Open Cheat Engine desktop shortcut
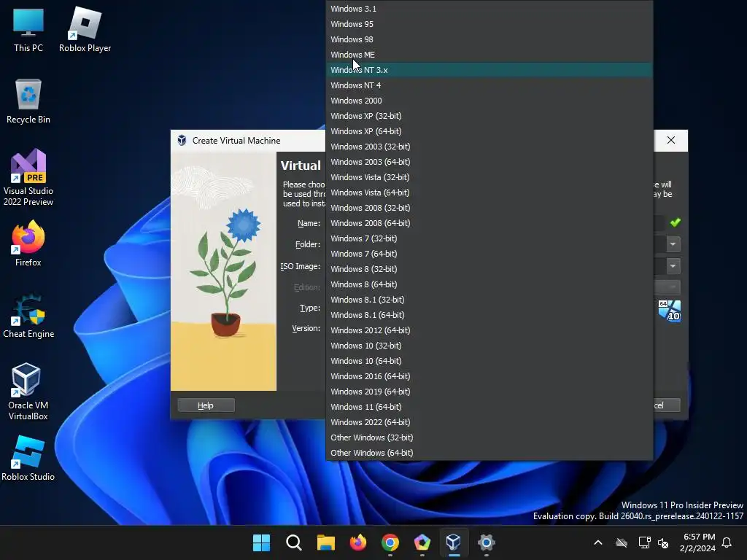 tap(28, 315)
